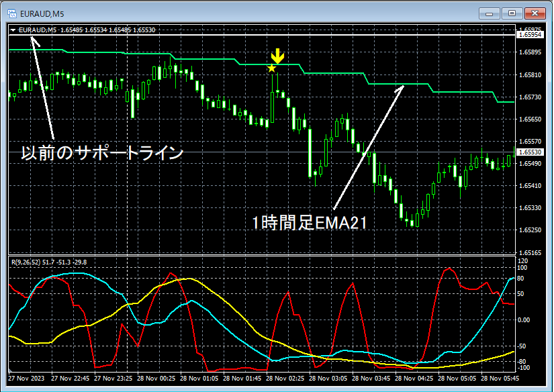This screenshot has width=554, height=392.
Task: Click the 0.00 level on indicator scale
Action: (x=524, y=320)
